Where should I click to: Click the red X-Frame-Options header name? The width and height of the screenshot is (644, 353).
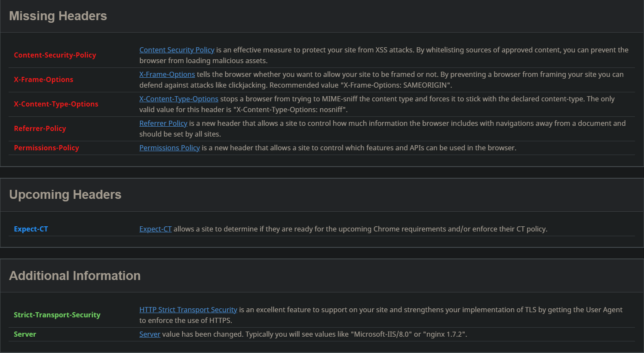click(x=43, y=79)
